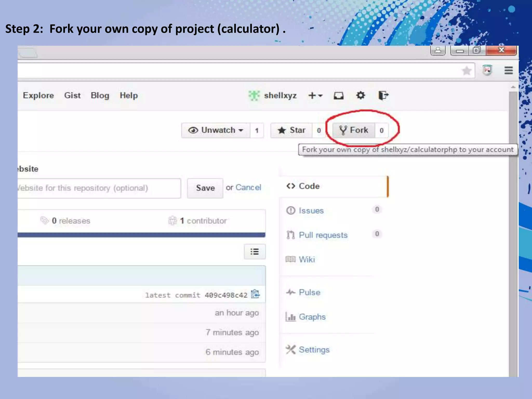Viewport: 532px width, 399px height.
Task: Open the Wiki sidebar link
Action: 307,259
